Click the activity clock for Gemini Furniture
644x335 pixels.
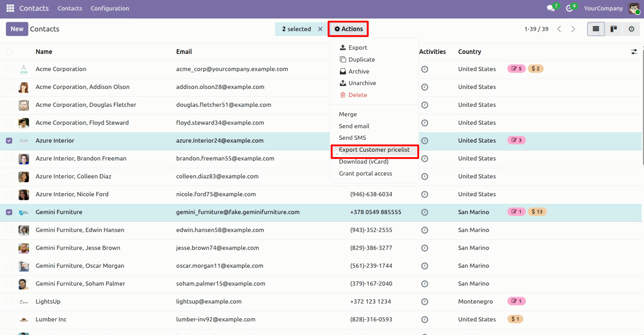point(425,212)
